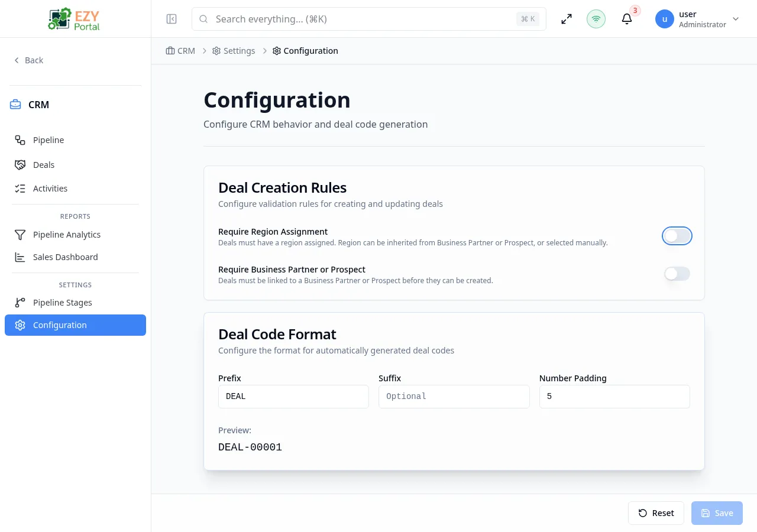Screen dimensions: 757x532
Task: Click the wifi connection status icon
Action: (596, 19)
